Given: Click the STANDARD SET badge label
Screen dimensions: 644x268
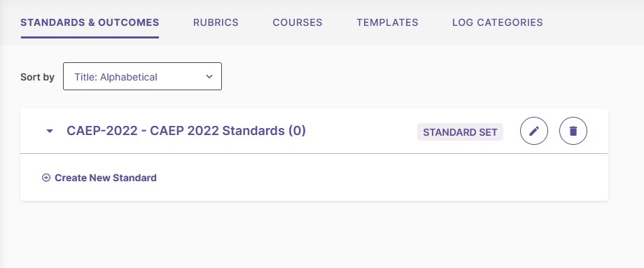Looking at the screenshot, I should pos(460,132).
